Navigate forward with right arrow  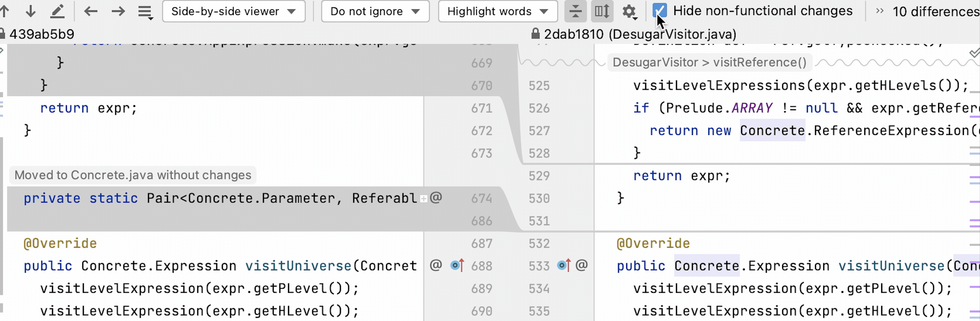(x=118, y=11)
